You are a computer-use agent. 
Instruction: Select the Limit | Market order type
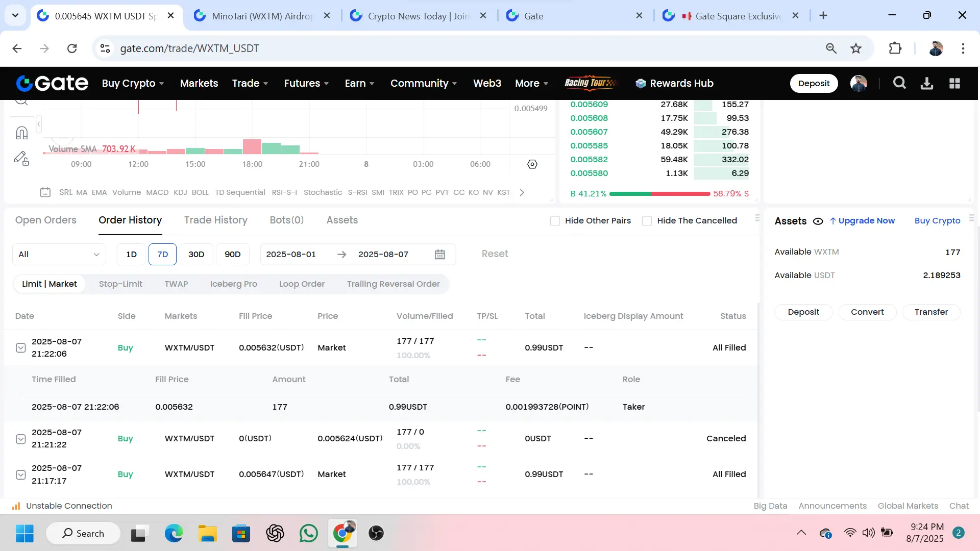pyautogui.click(x=49, y=284)
